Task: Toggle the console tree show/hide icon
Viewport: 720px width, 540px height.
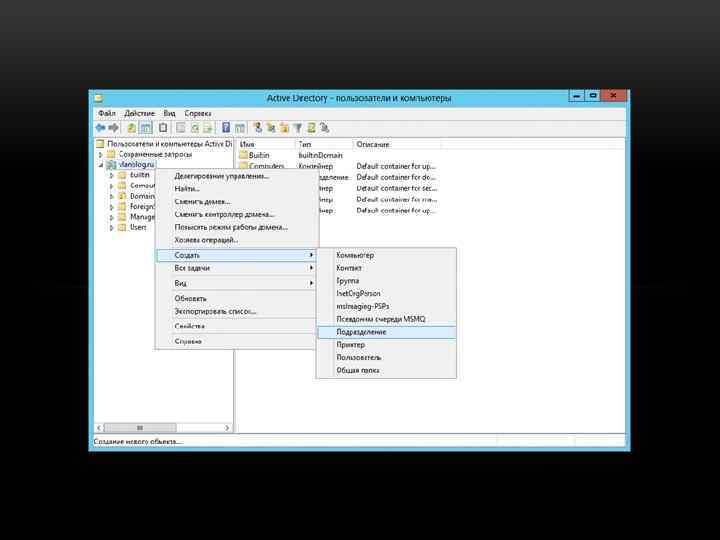Action: tap(146, 128)
